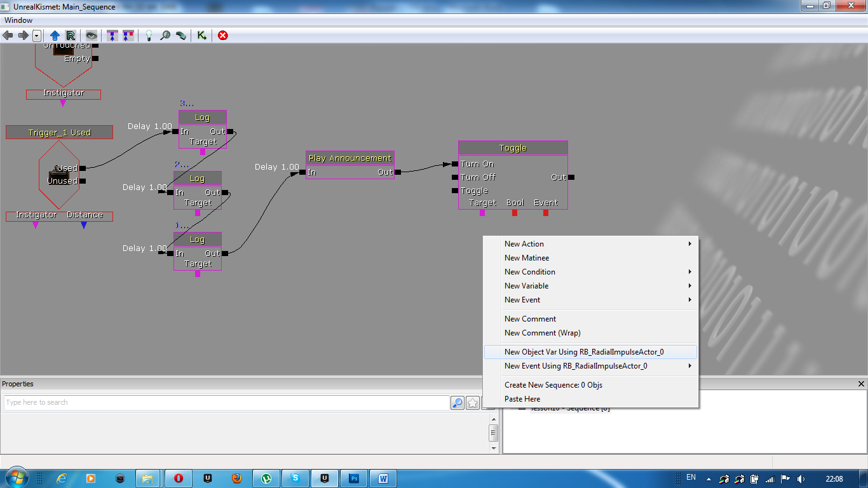Open the navigation history dropdown
This screenshot has width=868, height=488.
click(37, 36)
